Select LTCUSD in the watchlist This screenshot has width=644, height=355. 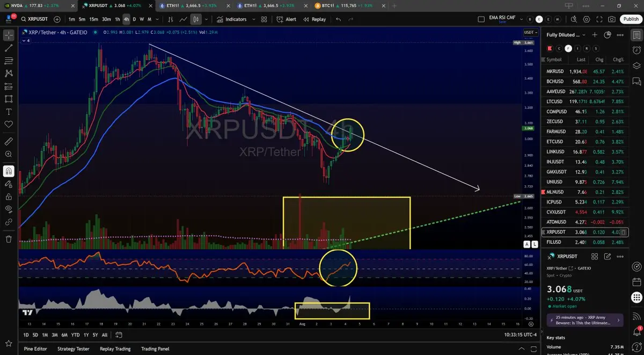(585, 102)
